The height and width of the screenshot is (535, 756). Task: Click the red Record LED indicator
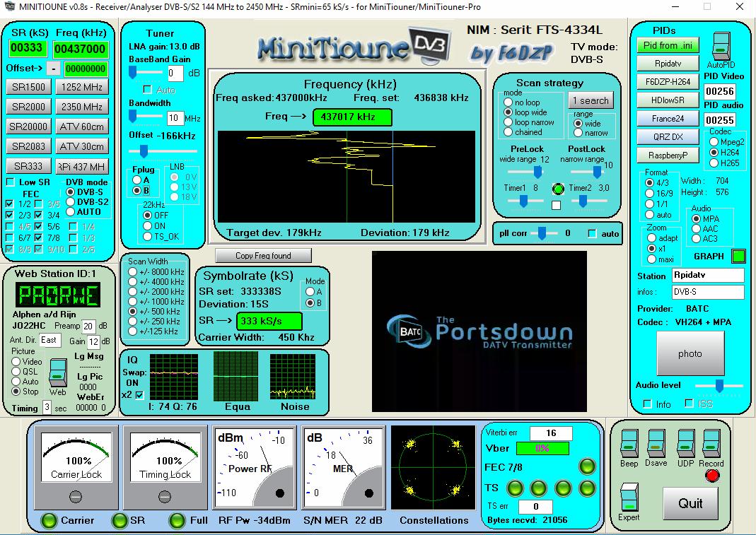tap(712, 476)
